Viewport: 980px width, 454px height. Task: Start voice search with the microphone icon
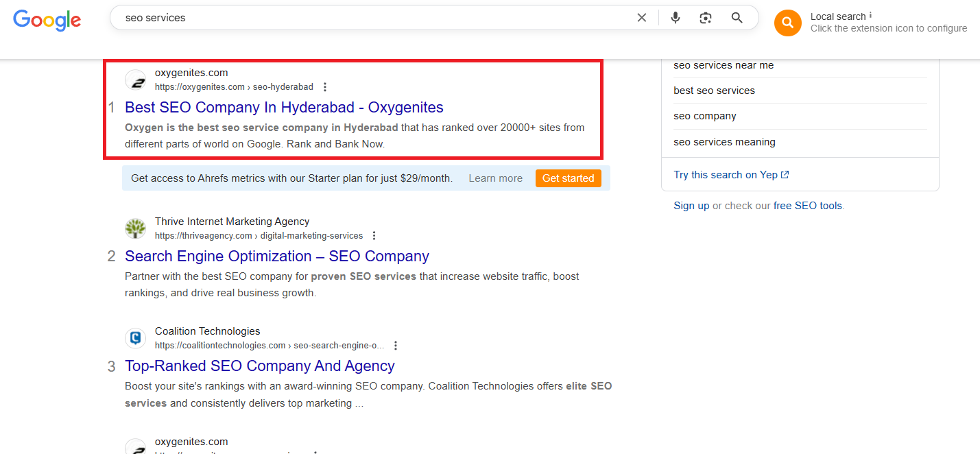[x=676, y=18]
